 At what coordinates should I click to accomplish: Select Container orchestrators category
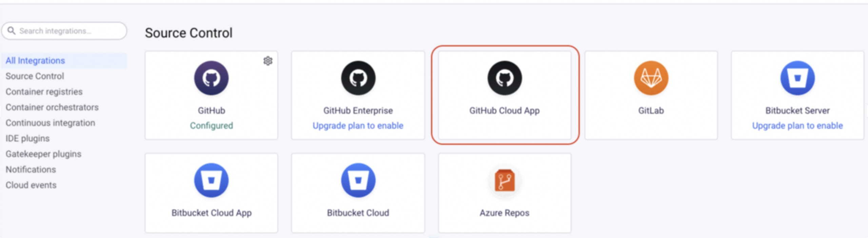pyautogui.click(x=52, y=107)
